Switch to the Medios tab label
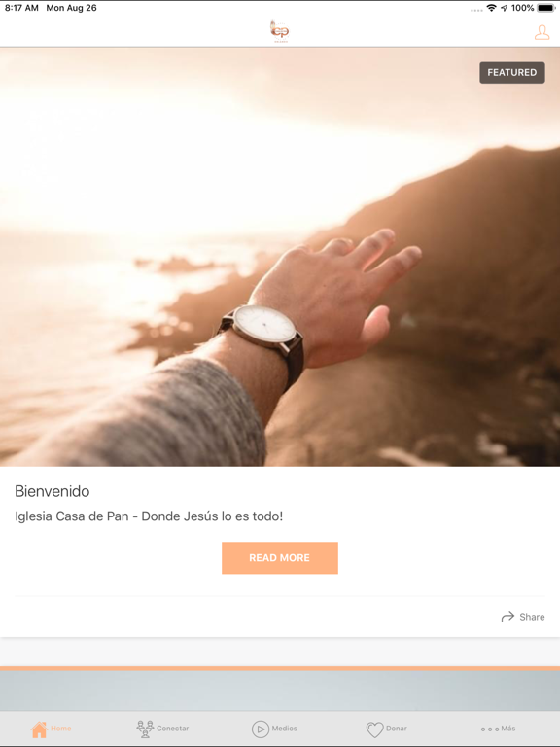Image resolution: width=560 pixels, height=747 pixels. point(284,729)
